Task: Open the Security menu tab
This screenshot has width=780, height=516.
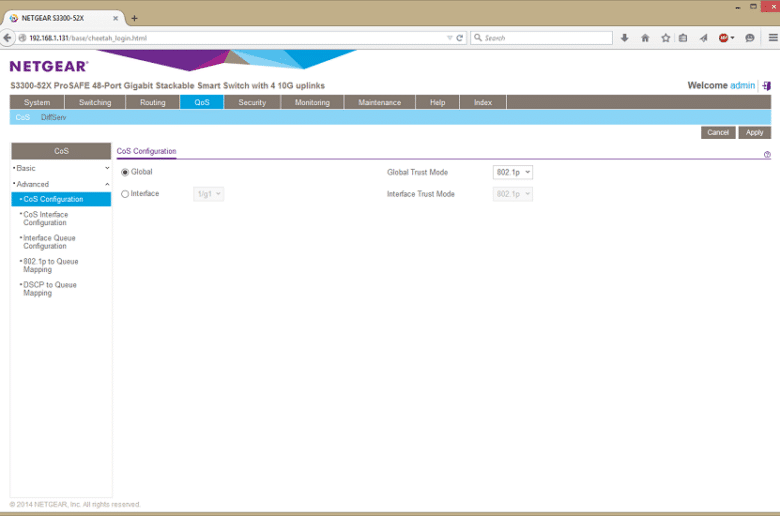Action: tap(252, 103)
